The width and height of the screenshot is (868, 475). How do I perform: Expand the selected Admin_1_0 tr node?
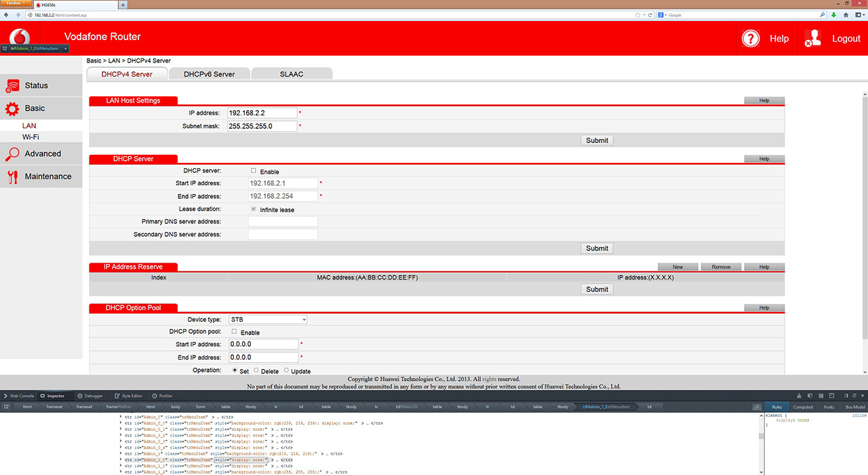(121, 459)
